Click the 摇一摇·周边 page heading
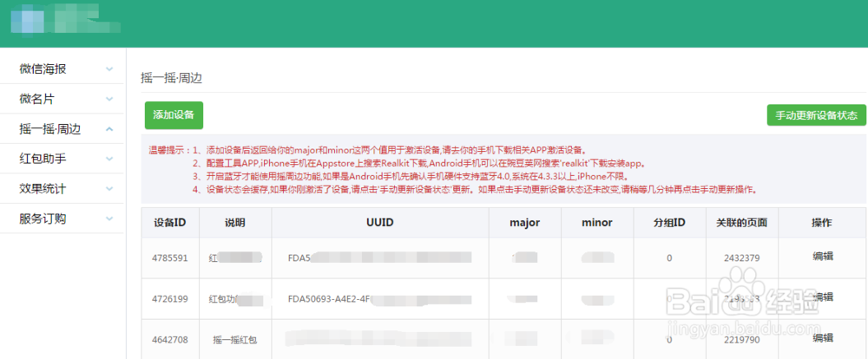 coord(172,78)
